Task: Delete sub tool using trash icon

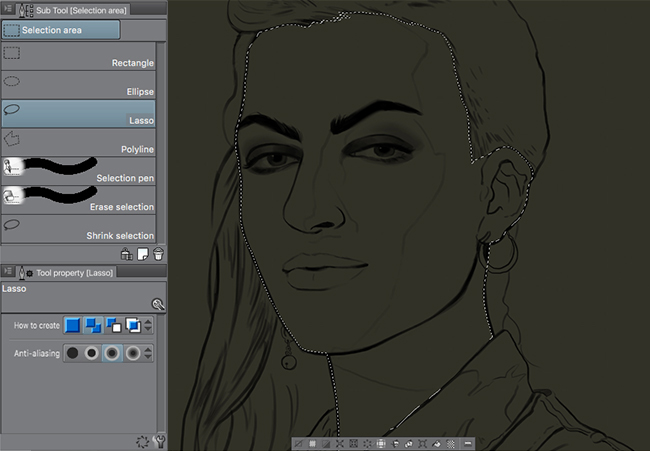Action: (x=158, y=254)
